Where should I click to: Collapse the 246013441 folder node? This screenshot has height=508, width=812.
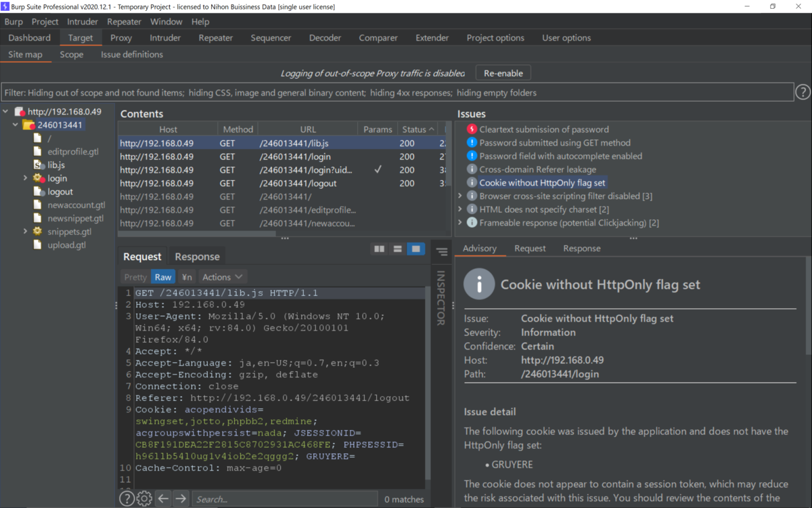tap(15, 125)
